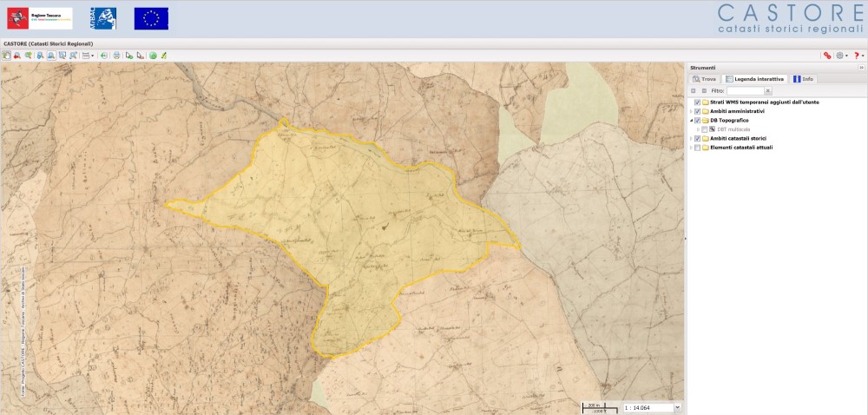The height and width of the screenshot is (415, 868).
Task: Click the expand-all legend tree icon
Action: click(693, 91)
